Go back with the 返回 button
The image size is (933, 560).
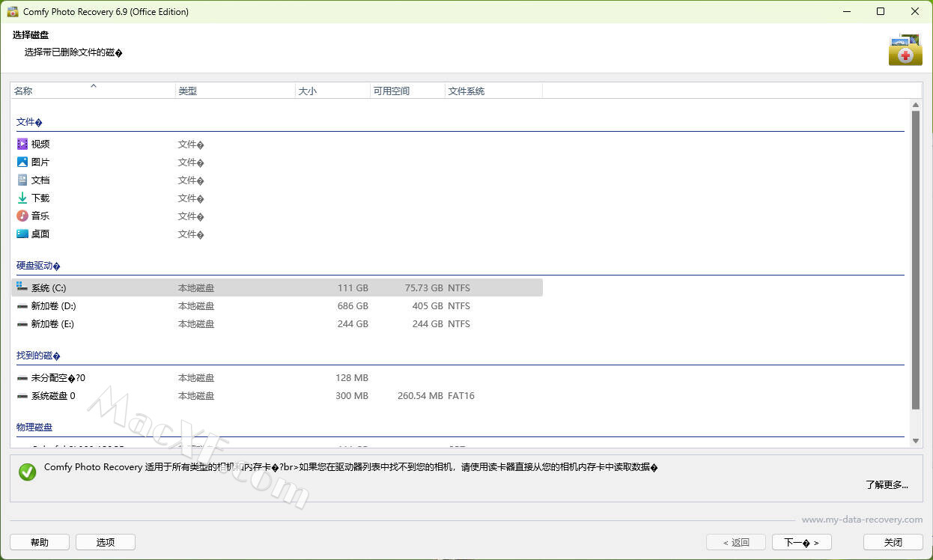tap(736, 542)
